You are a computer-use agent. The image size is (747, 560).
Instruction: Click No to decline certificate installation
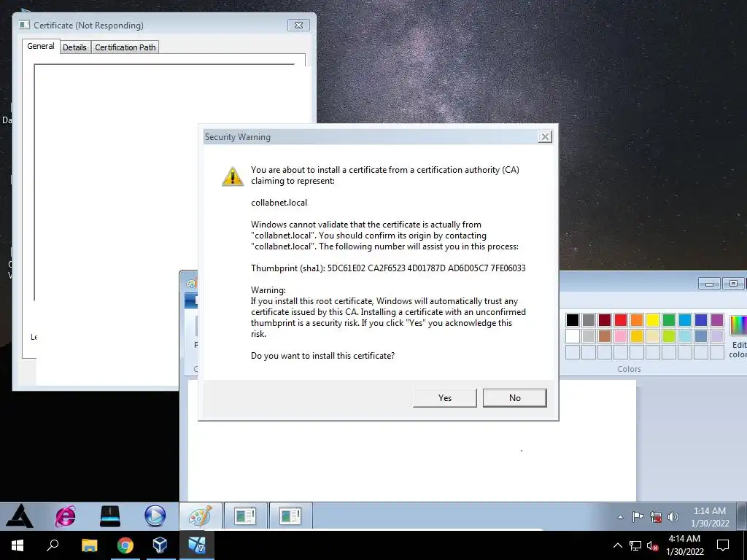(514, 398)
